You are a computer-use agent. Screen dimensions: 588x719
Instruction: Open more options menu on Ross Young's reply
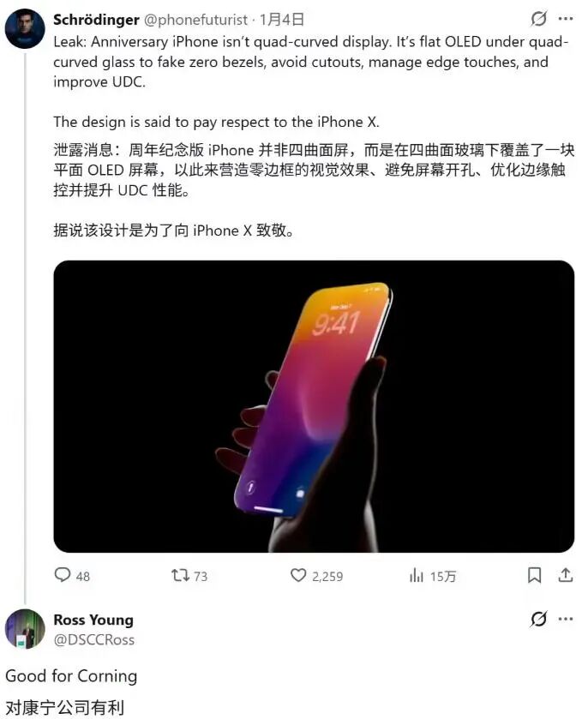[566, 619]
